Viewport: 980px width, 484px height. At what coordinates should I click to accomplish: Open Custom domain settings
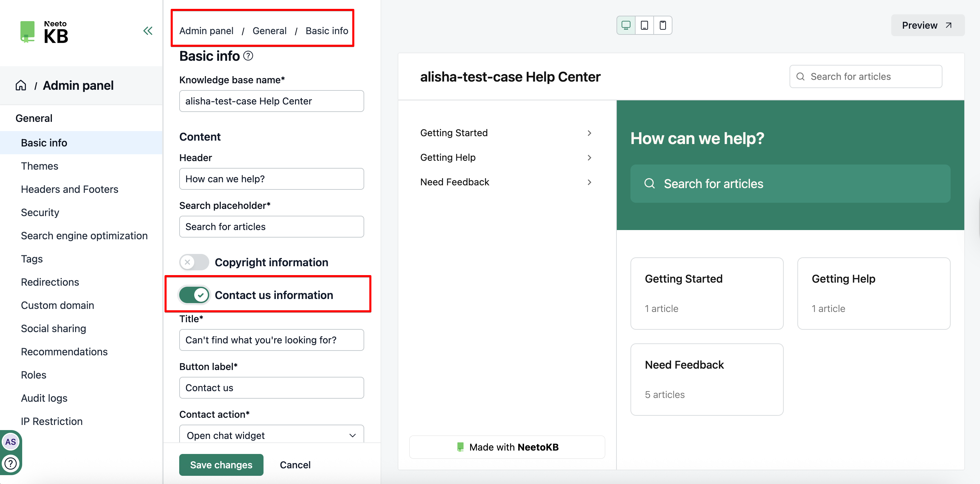coord(57,305)
